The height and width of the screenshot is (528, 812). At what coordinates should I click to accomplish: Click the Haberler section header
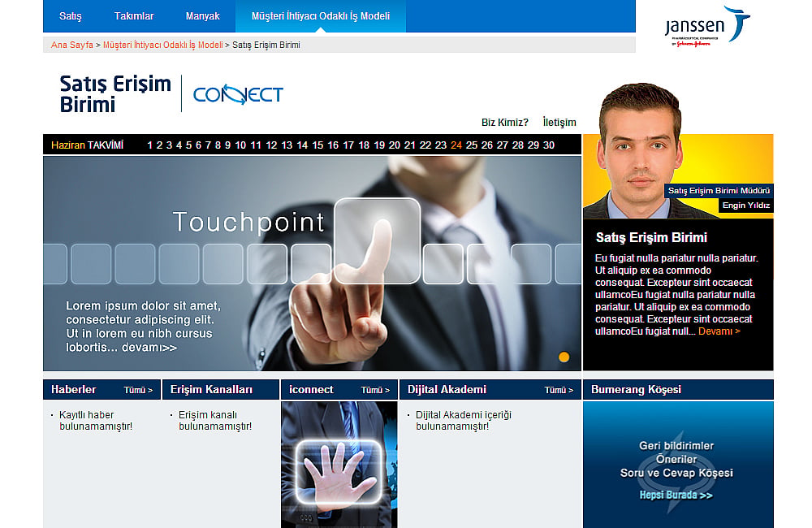coord(74,390)
